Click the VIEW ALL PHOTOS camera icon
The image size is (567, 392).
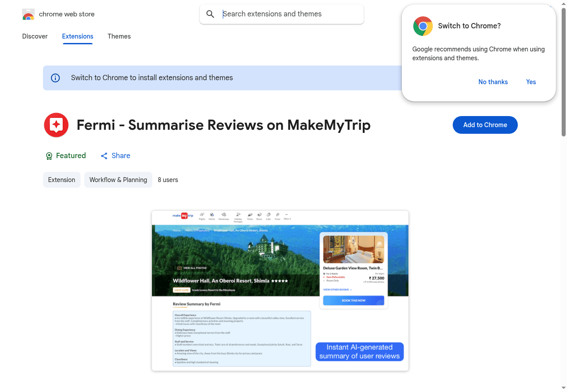coord(179,268)
